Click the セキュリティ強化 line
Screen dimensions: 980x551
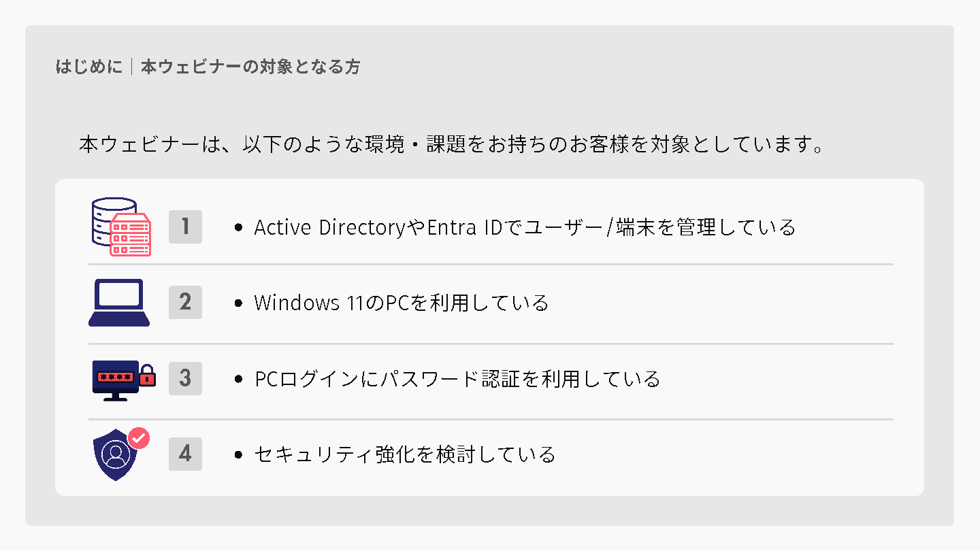point(405,454)
